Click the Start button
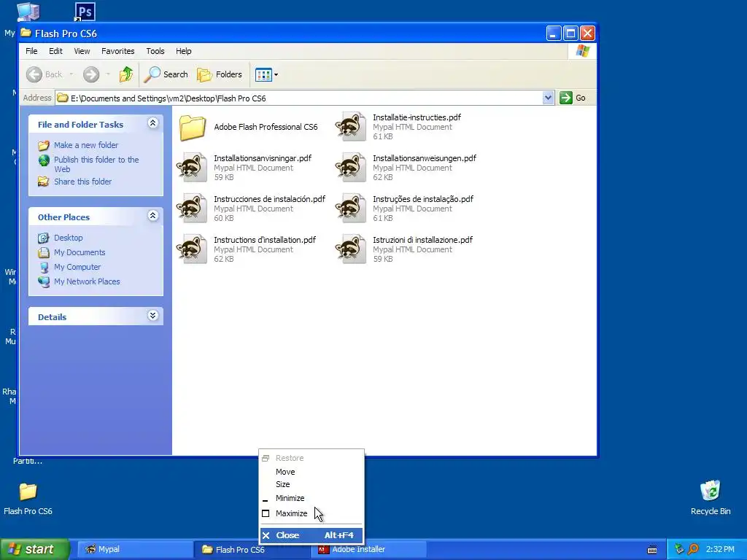 pos(34,549)
